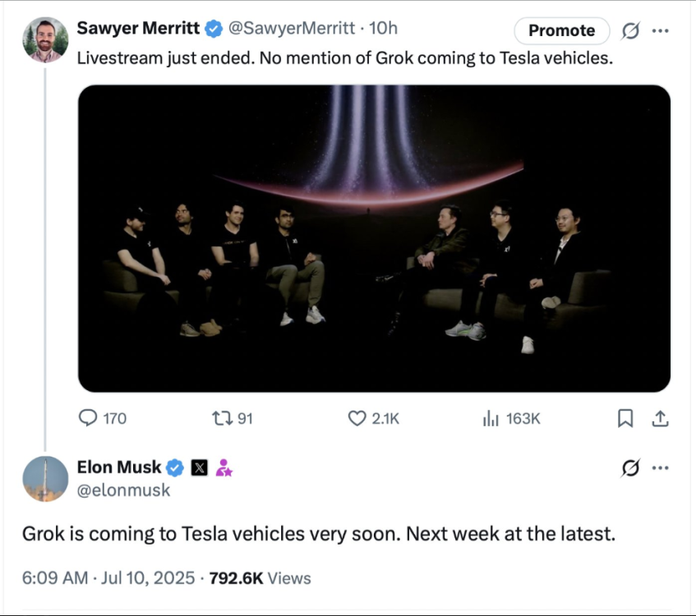This screenshot has height=616, width=696.
Task: Bookmark Sawyer Merritt's tweet
Action: pyautogui.click(x=625, y=418)
